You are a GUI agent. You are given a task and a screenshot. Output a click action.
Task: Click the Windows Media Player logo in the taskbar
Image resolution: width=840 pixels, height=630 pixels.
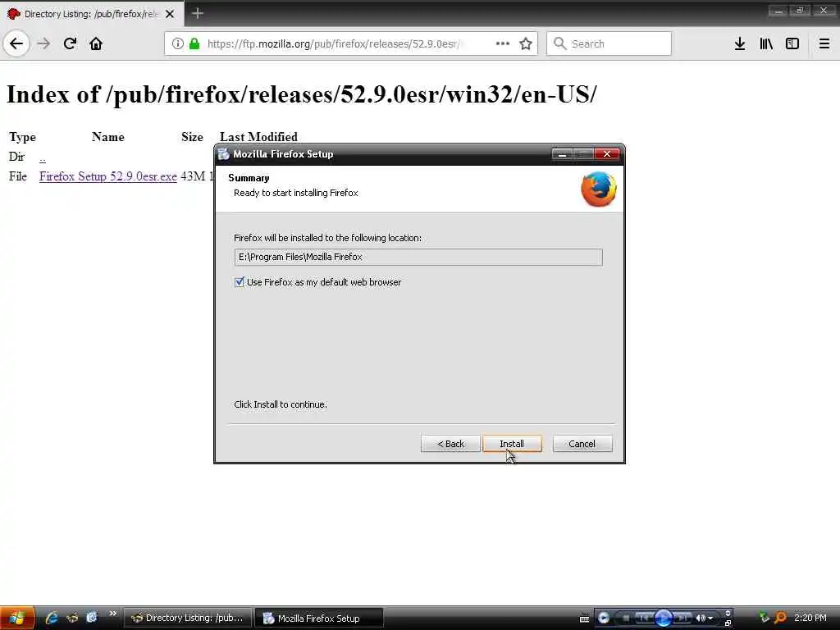coord(603,619)
